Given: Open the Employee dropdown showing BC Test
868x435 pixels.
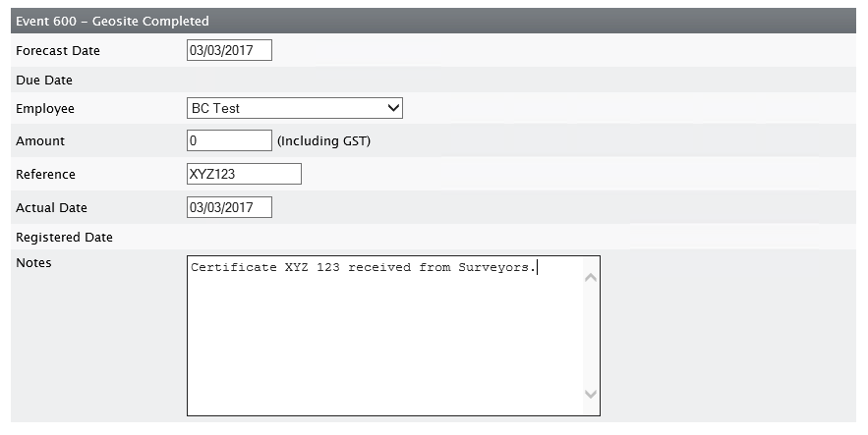Looking at the screenshot, I should 295,108.
